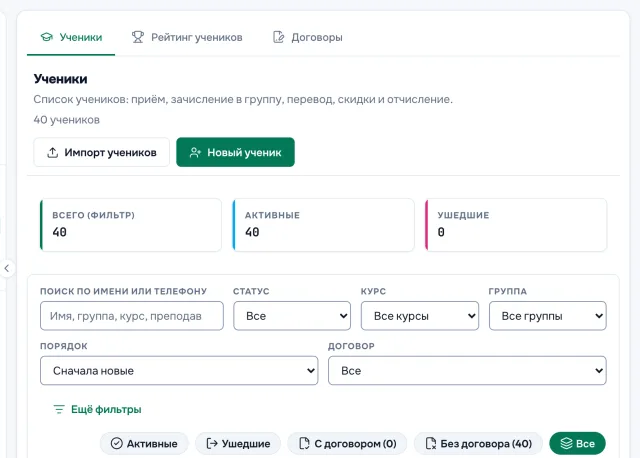Select the Ушедшие stat card
Viewport: 640px width, 458px height.
coord(516,225)
